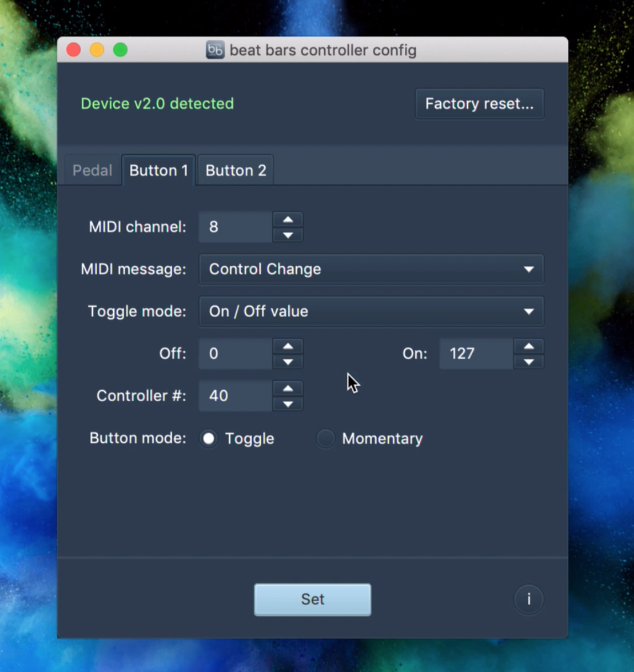Decrease the On value with down arrow
Viewport: 634px width, 672px height.
(529, 362)
